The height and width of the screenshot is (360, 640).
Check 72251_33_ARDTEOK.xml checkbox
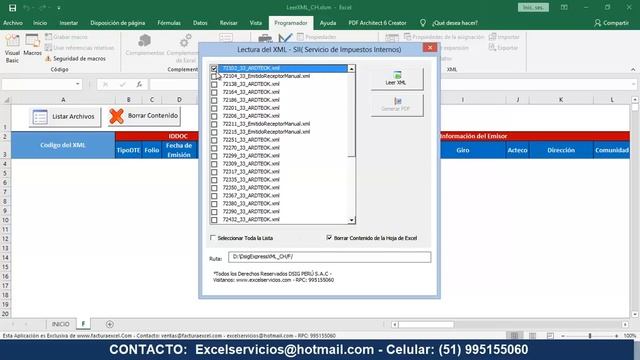[x=214, y=140]
